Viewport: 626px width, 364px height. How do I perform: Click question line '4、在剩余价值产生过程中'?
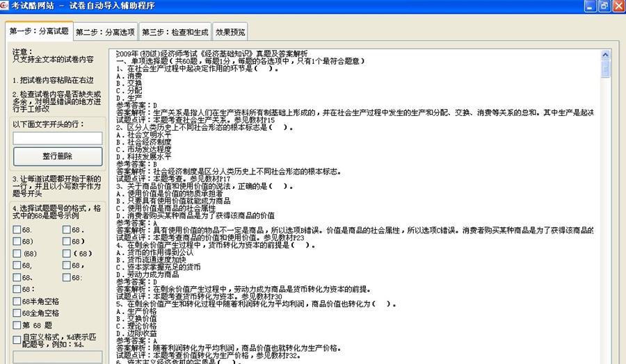216,245
